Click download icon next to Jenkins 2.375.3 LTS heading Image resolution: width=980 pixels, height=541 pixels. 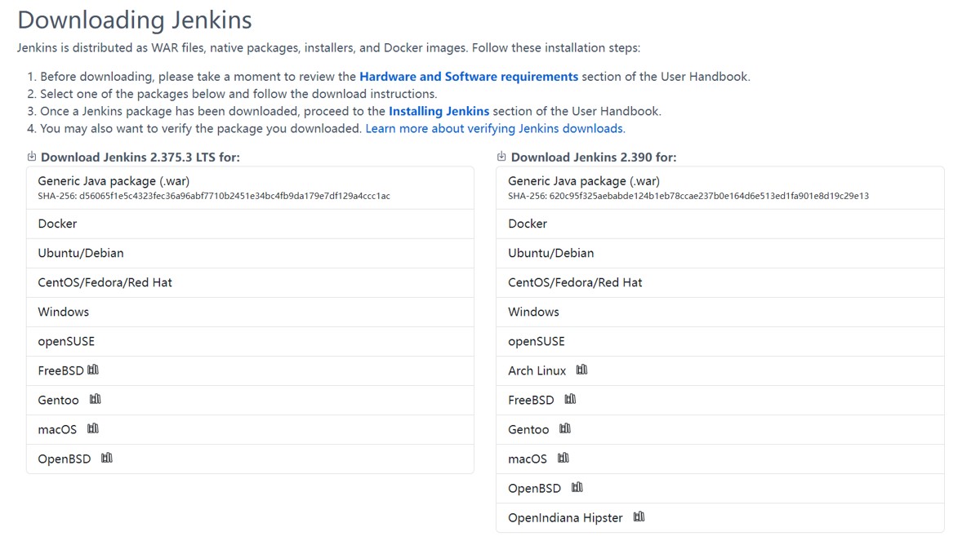pyautogui.click(x=32, y=157)
